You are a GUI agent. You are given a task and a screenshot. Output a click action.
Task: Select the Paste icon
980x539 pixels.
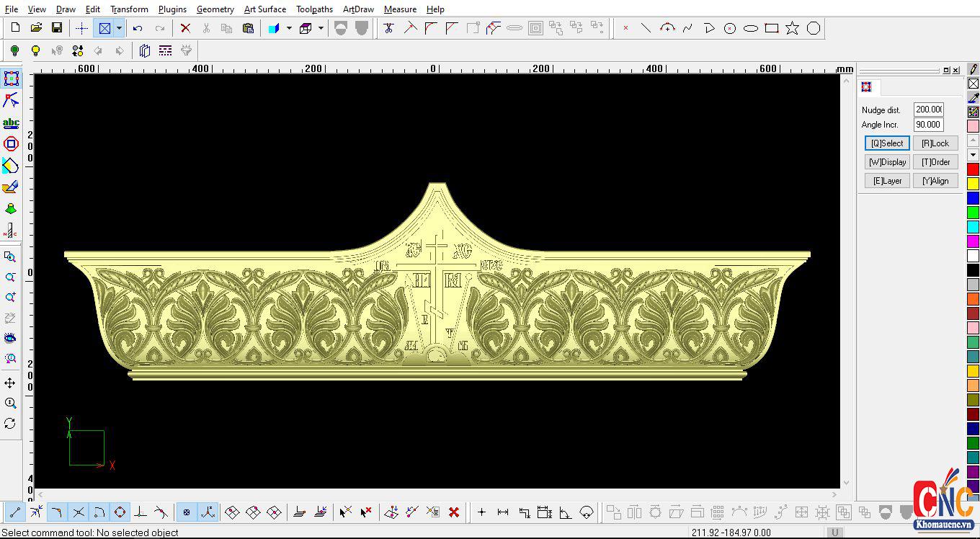point(248,27)
